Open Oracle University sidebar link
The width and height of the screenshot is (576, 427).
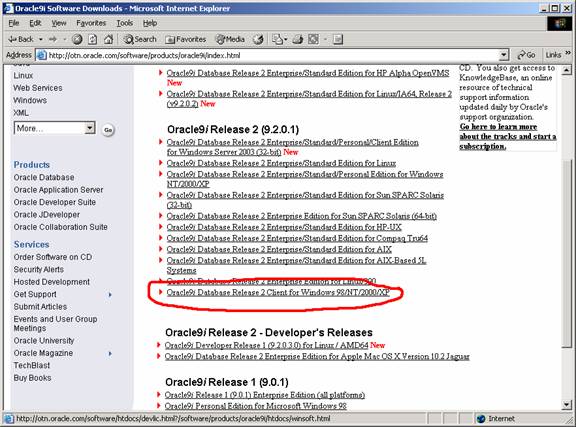pyautogui.click(x=44, y=341)
